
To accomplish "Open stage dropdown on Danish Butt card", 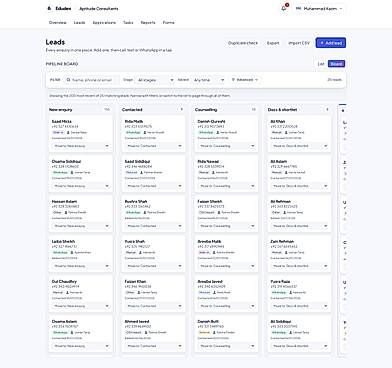I will pyautogui.click(x=227, y=346).
